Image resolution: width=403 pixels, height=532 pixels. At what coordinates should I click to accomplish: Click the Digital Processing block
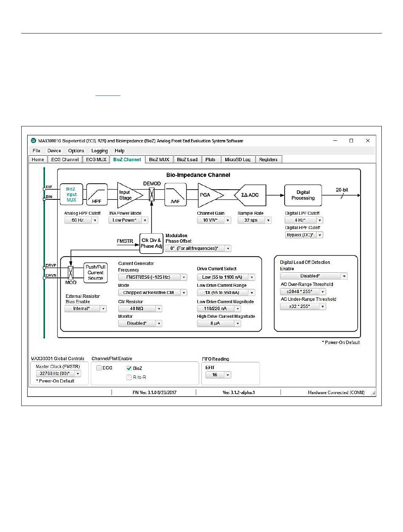[x=303, y=195]
